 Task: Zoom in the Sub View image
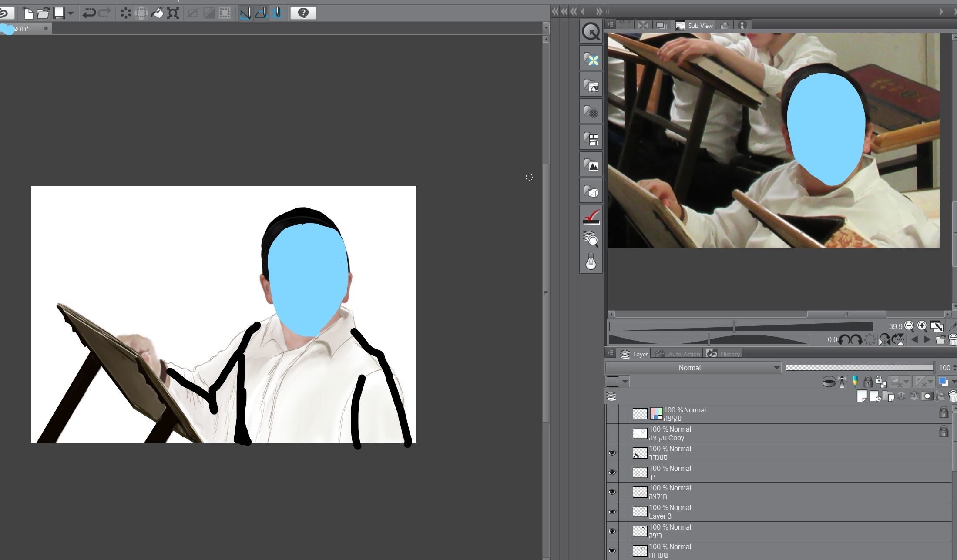[x=922, y=326]
